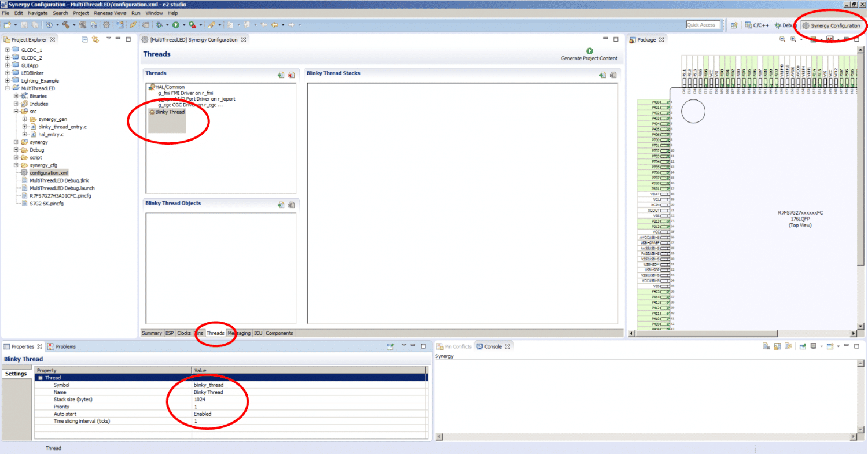
Task: Click the Quick Access search field
Action: click(x=703, y=25)
